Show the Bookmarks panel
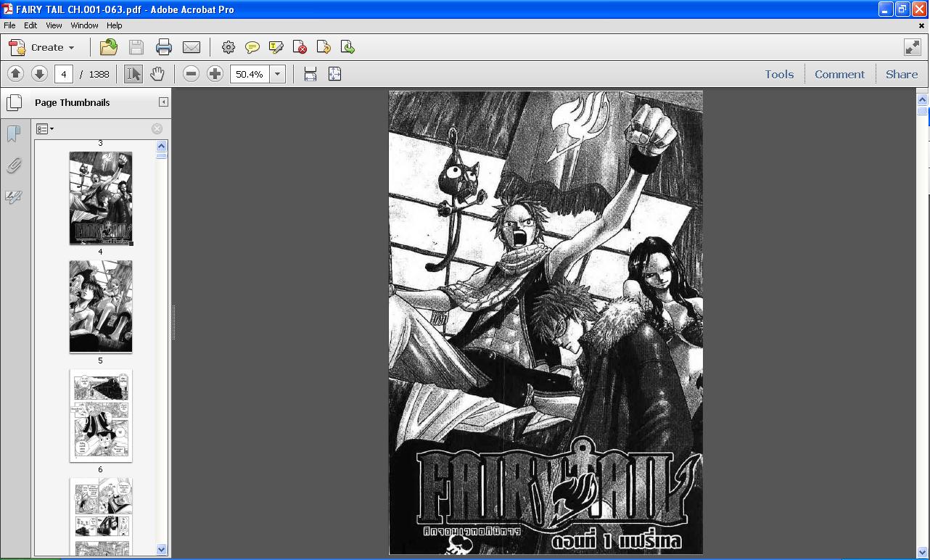This screenshot has width=930, height=560. coord(13,133)
